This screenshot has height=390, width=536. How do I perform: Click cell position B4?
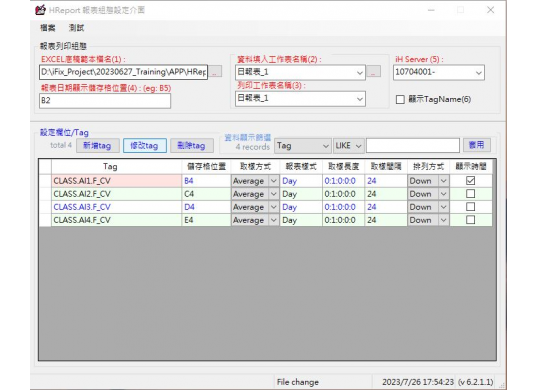click(x=206, y=181)
